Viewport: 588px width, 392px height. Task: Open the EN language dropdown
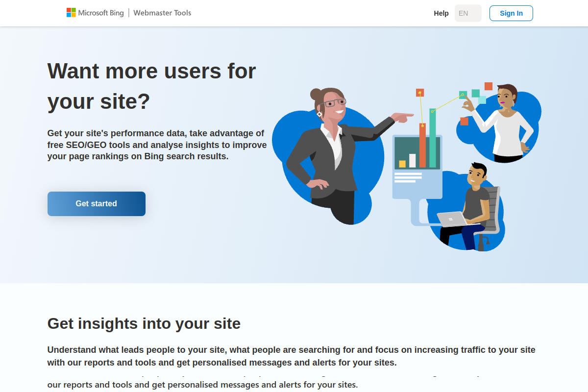(x=468, y=13)
